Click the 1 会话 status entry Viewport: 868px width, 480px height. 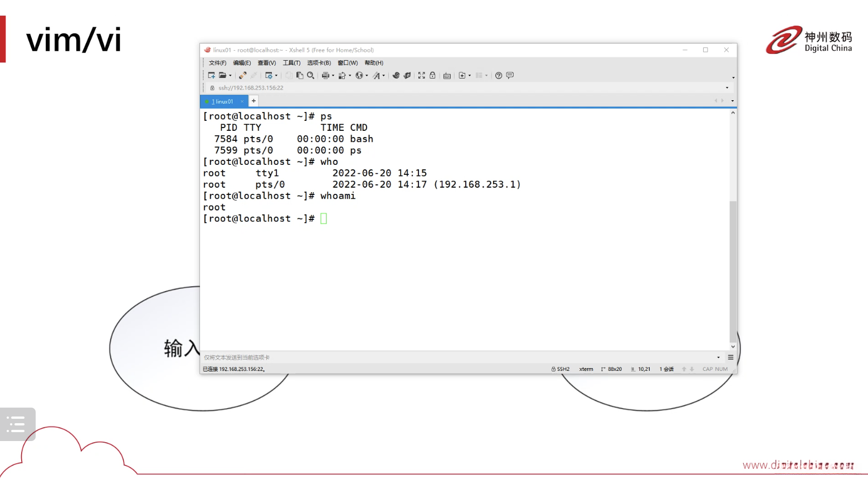coord(667,369)
